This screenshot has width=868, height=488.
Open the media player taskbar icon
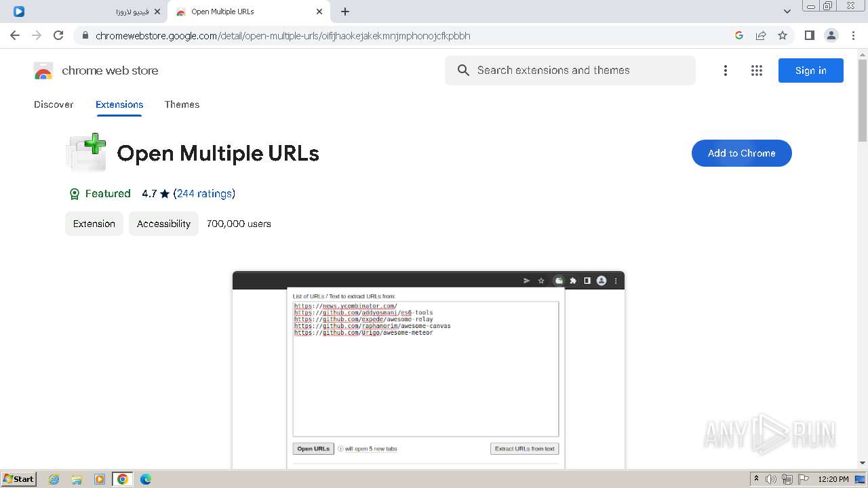pyautogui.click(x=100, y=479)
